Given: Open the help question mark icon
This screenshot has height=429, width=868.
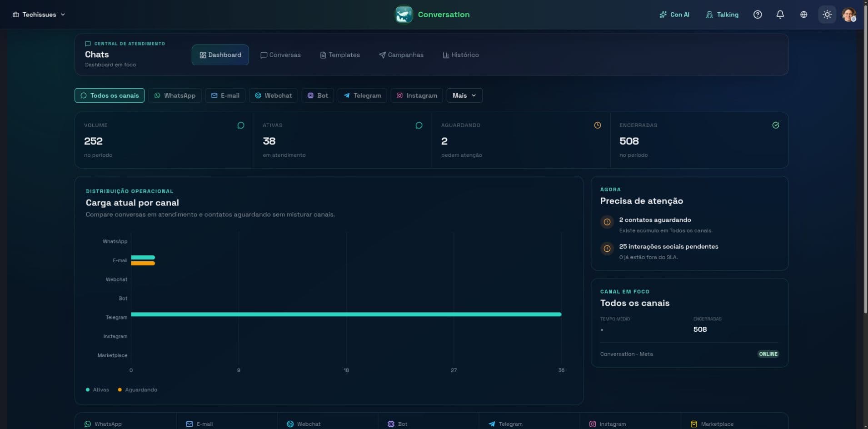Looking at the screenshot, I should [758, 15].
